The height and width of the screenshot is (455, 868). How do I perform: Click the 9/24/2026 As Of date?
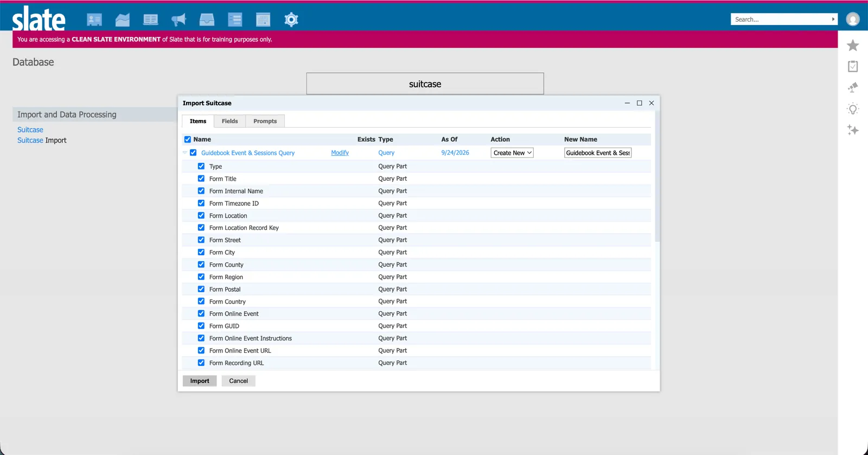tap(455, 153)
